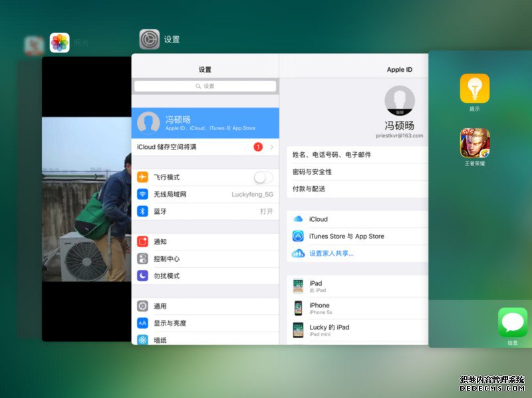Tap the Luckyfeng_5G network name
Screen dimensions: 532x398
[x=253, y=194]
